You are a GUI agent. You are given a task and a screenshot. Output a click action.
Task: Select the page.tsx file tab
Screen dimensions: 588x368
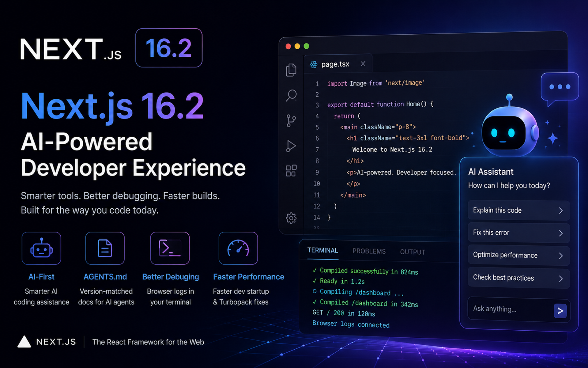[x=338, y=64]
